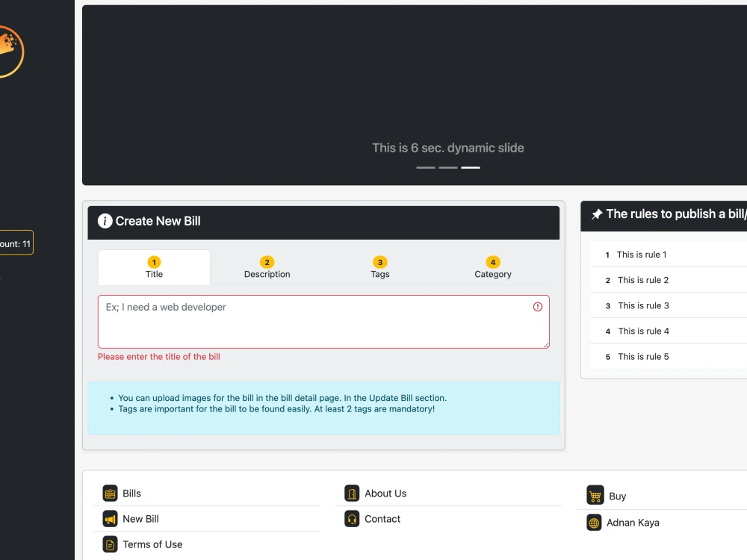Viewport: 747px width, 560px height.
Task: Select the second carousel slide indicator
Action: (447, 167)
